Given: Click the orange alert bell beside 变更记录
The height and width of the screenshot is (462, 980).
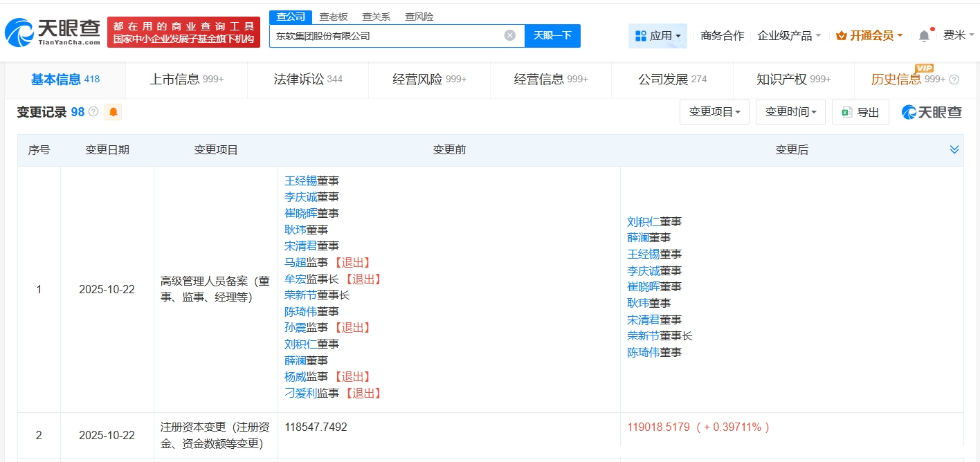Looking at the screenshot, I should (113, 112).
